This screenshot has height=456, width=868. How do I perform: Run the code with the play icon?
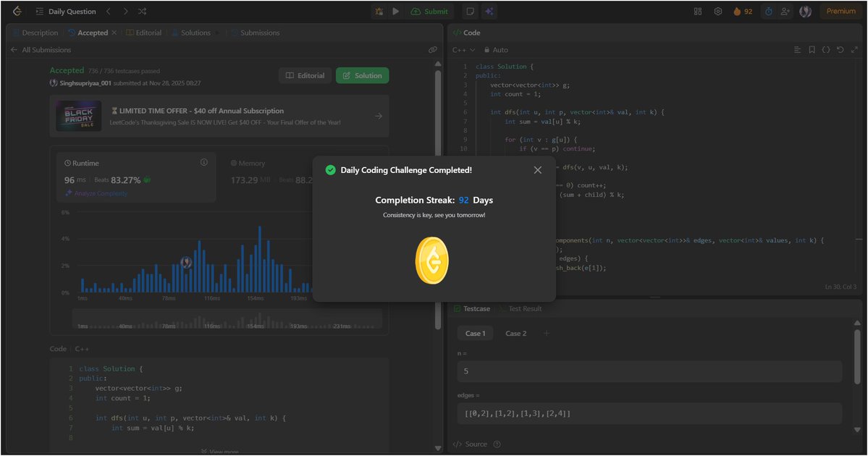tap(395, 11)
